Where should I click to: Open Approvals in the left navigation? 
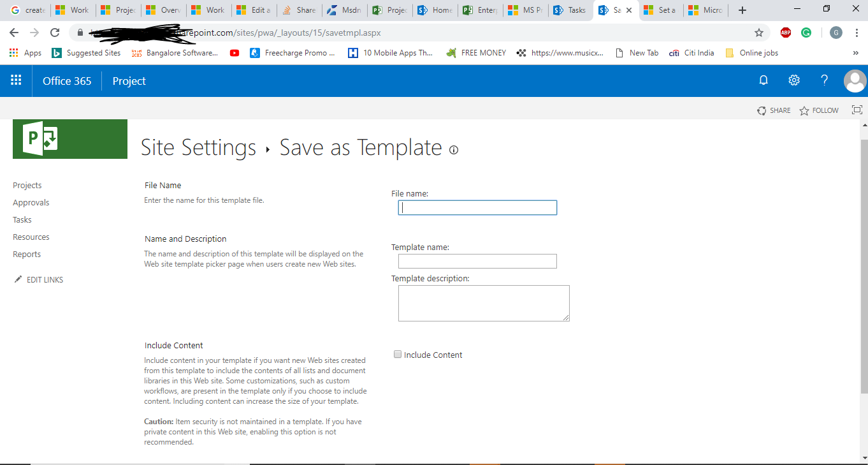[x=31, y=202]
